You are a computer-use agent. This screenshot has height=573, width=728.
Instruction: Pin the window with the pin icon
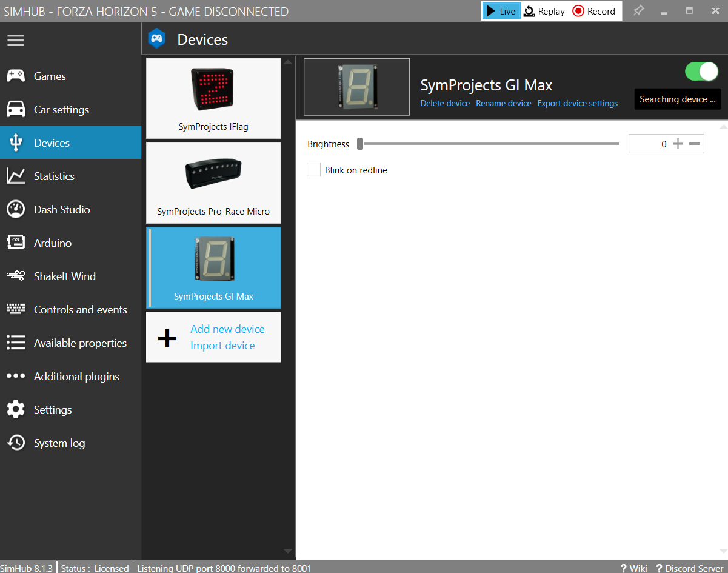click(638, 11)
